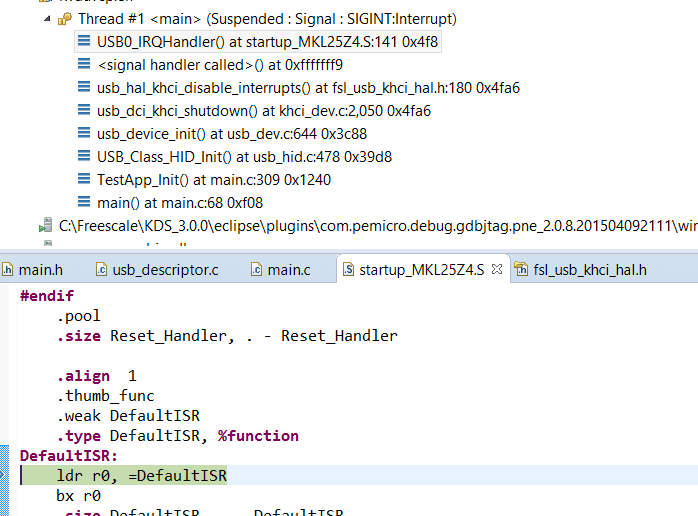Select the usb_hal_khci_disable_interrupts() frame
Image resolution: width=698 pixels, height=516 pixels.
click(x=308, y=88)
